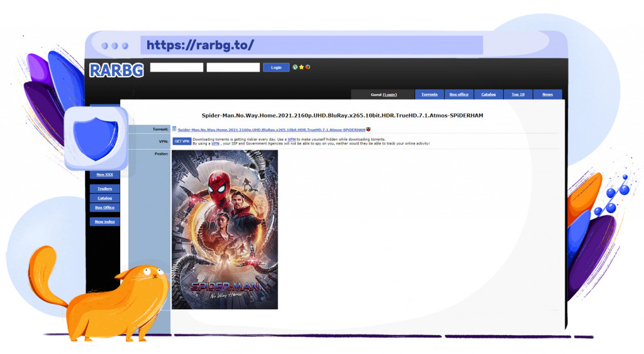The width and height of the screenshot is (644, 354).
Task: Click the 'VPN:' row label
Action: 164,141
